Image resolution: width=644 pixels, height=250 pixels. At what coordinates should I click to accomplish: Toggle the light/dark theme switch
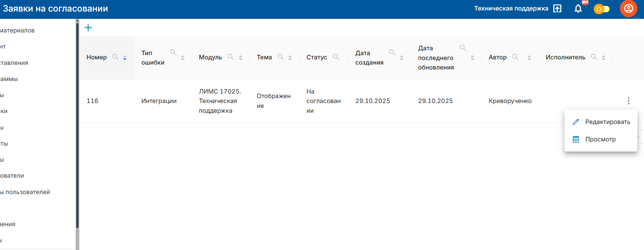601,9
